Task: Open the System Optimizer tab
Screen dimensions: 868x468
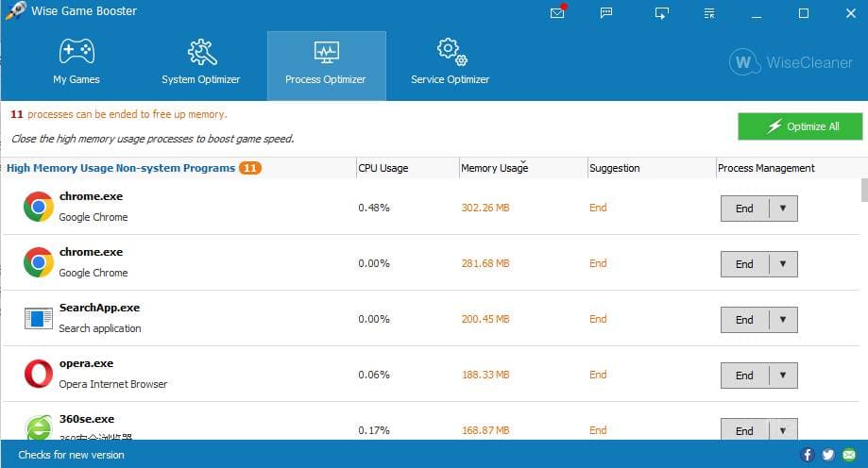Action: coord(200,64)
